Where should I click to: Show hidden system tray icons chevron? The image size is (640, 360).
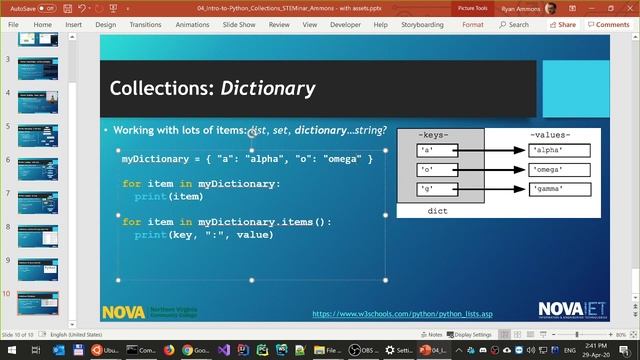(459, 350)
